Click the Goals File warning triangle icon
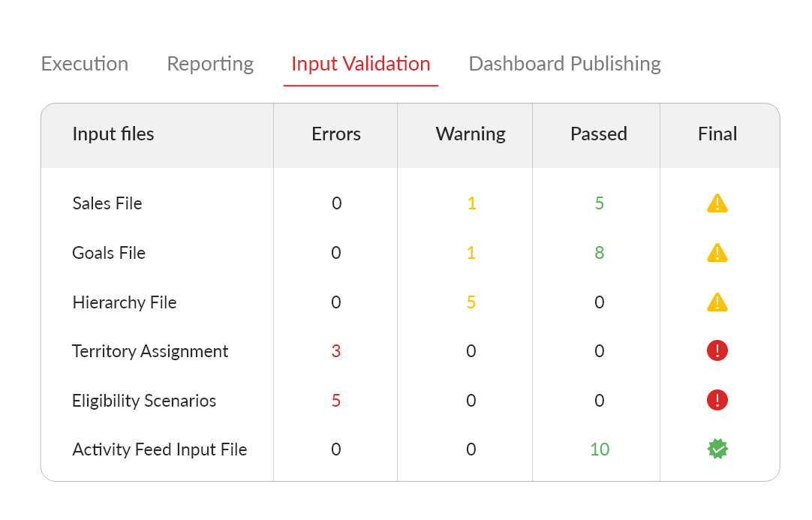812x520 pixels. pos(717,253)
